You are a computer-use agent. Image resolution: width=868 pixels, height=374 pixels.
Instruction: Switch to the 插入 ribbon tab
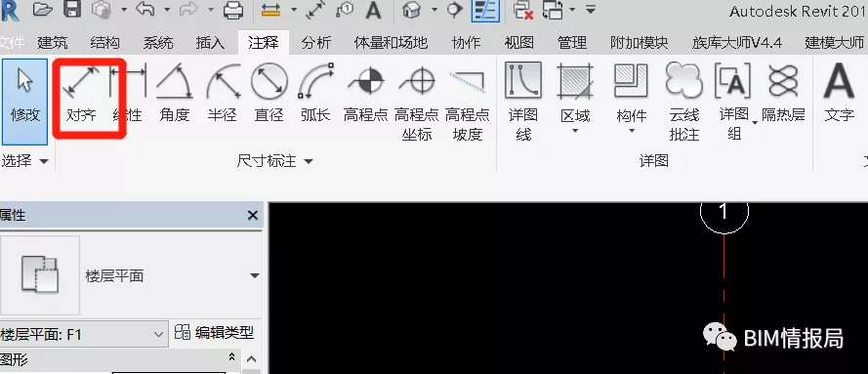click(x=210, y=43)
